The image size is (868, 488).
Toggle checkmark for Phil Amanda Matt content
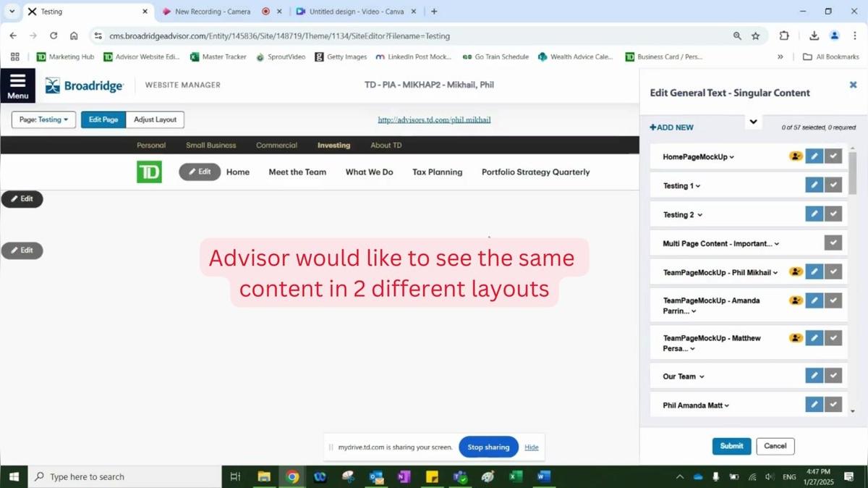[833, 405]
